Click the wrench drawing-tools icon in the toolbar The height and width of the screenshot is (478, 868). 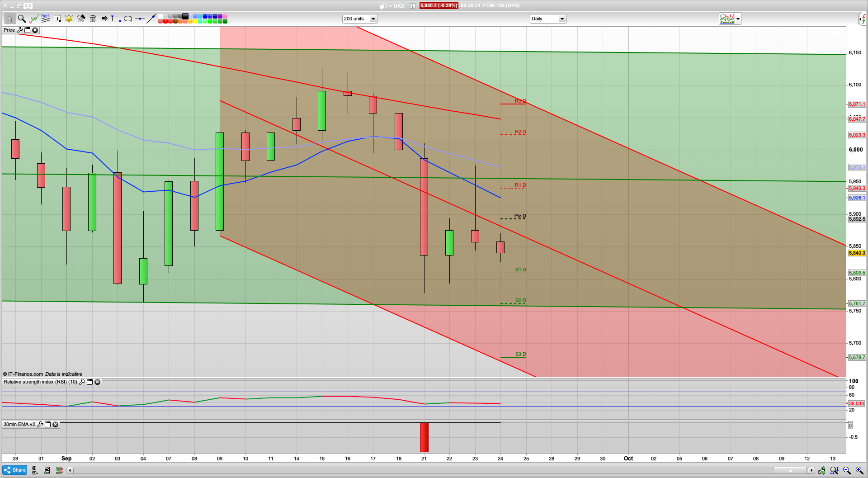(81, 19)
